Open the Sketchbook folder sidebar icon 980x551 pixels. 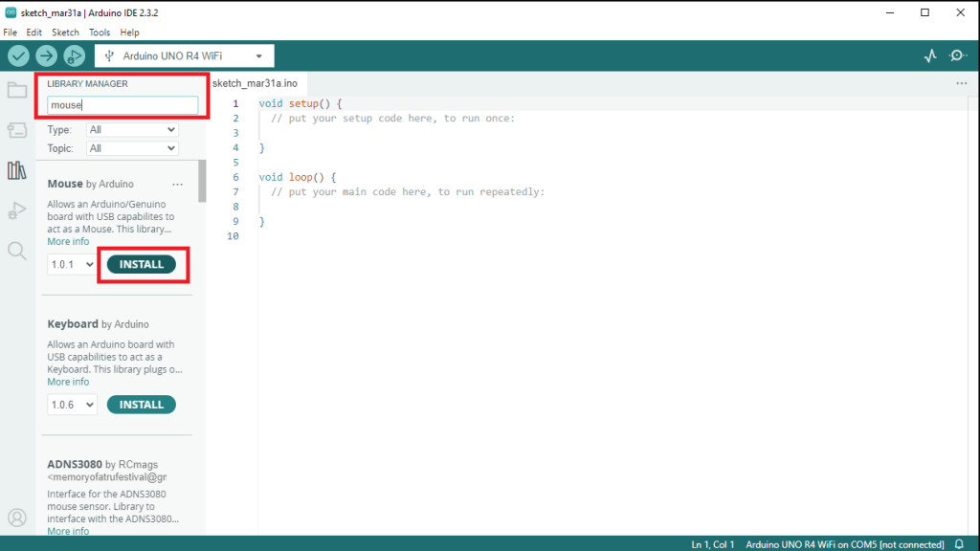click(x=17, y=91)
